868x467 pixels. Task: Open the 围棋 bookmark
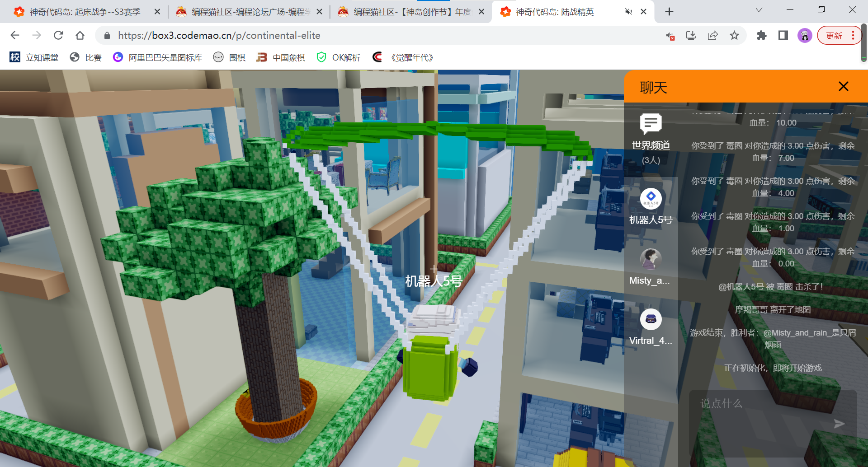click(229, 57)
